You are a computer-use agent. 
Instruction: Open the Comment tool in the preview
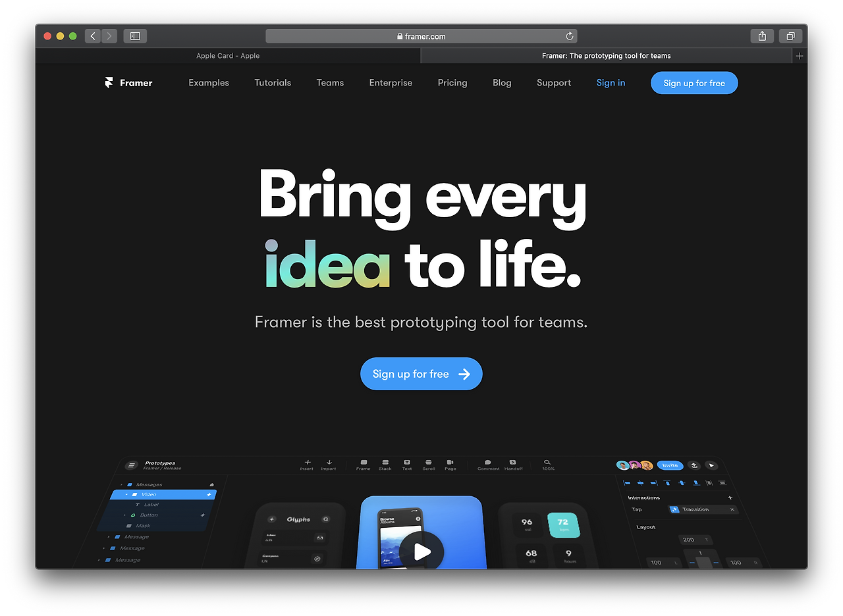(488, 465)
